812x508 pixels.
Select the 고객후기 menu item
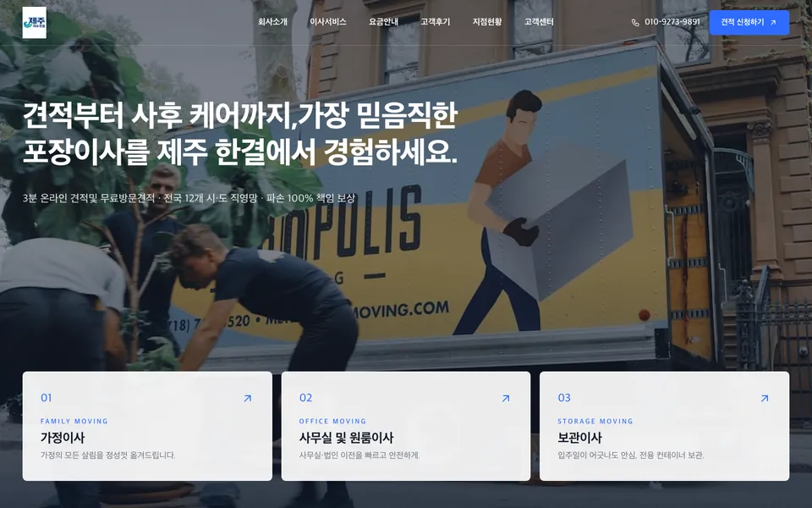[x=435, y=22]
